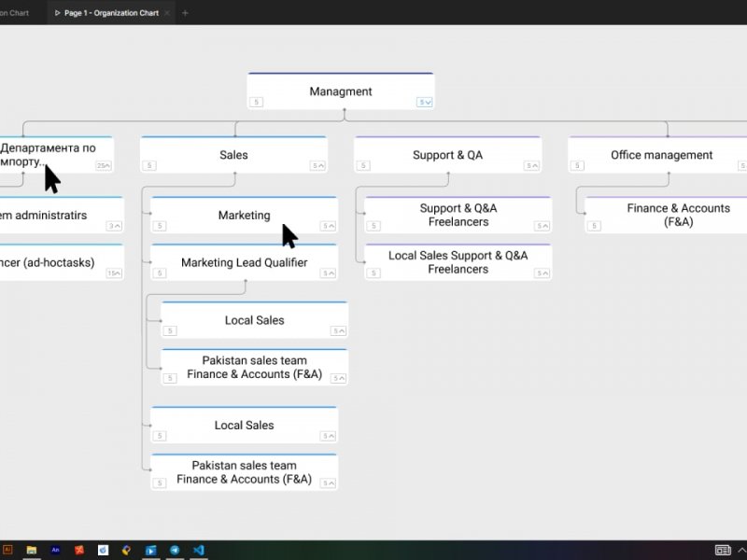Click count badge on Finance & Accounts under Office management
The height and width of the screenshot is (560, 747).
(594, 226)
